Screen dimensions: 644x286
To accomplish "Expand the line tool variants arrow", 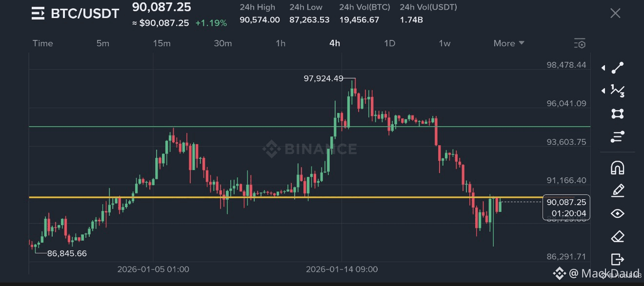I will (604, 68).
